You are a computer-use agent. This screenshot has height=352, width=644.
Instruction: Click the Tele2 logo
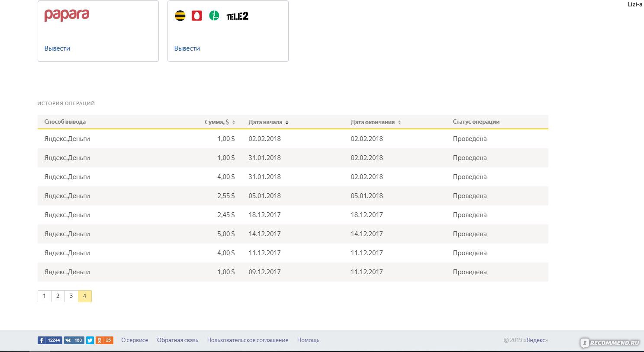(237, 16)
